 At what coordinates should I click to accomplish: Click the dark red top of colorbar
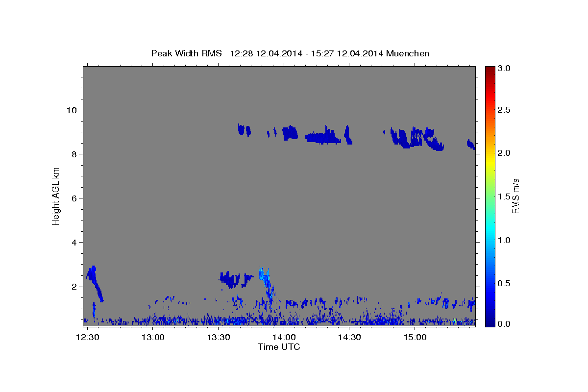(490, 70)
